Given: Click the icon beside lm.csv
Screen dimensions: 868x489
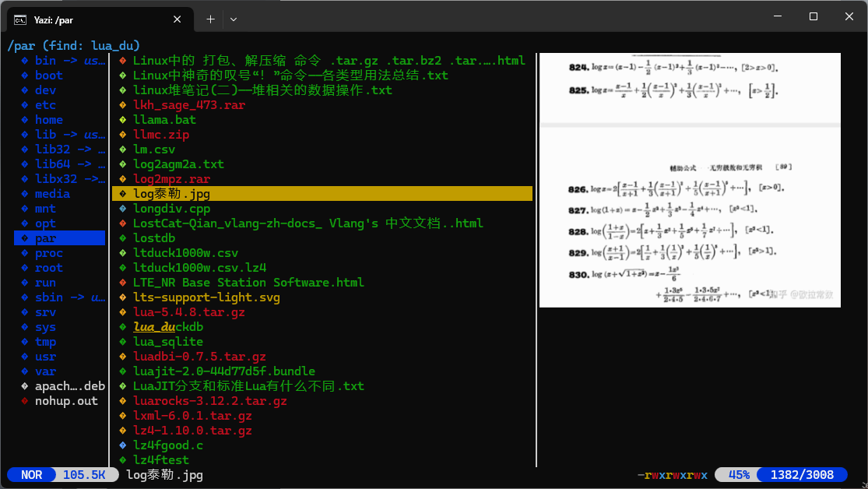Looking at the screenshot, I should (123, 150).
